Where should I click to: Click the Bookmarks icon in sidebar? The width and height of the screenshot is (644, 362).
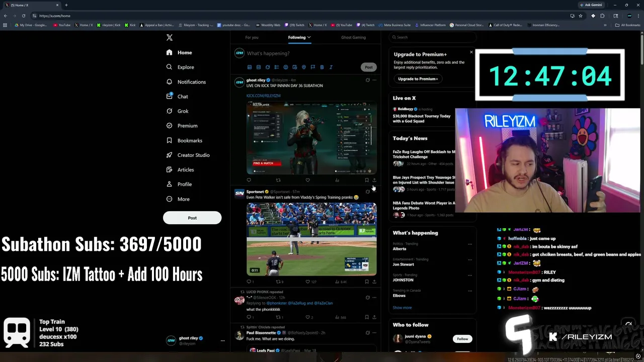coord(169,140)
